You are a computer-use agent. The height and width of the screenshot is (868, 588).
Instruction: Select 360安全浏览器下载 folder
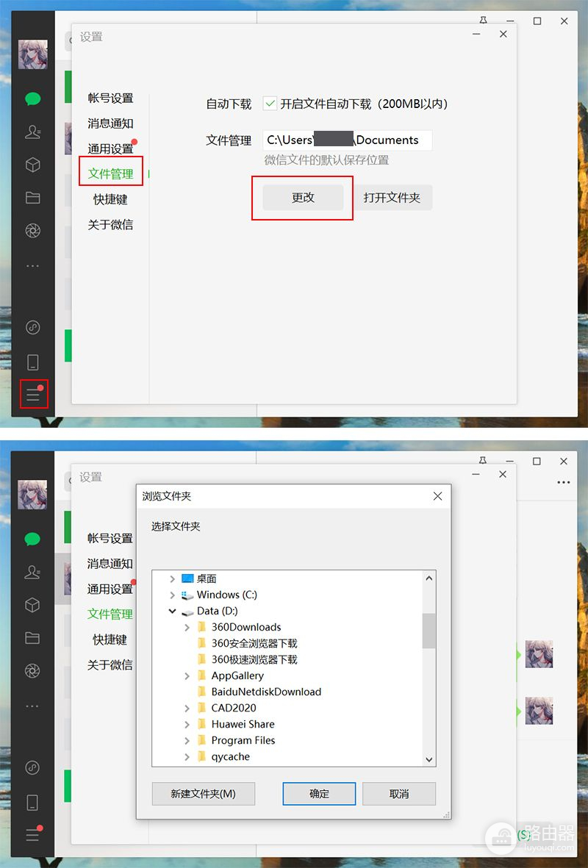tap(254, 643)
